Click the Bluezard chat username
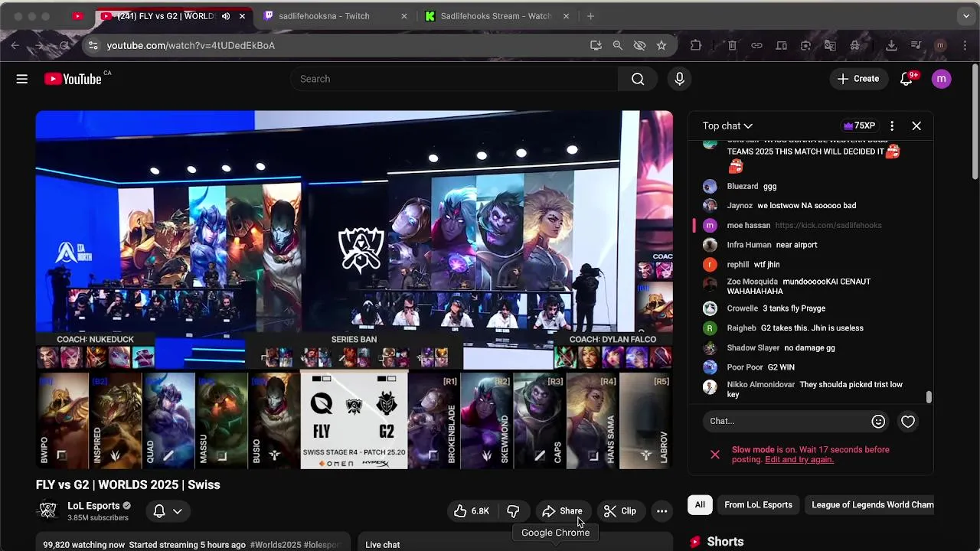Image resolution: width=980 pixels, height=551 pixels. [742, 187]
